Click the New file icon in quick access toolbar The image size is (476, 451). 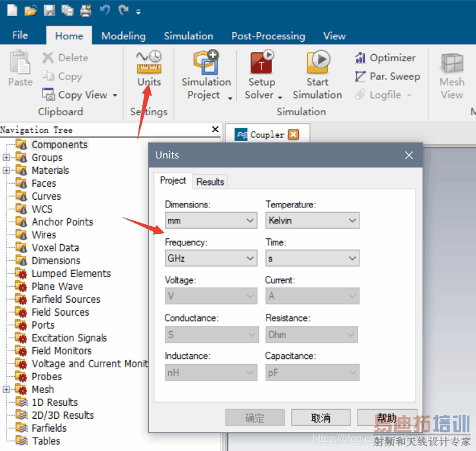coord(12,10)
